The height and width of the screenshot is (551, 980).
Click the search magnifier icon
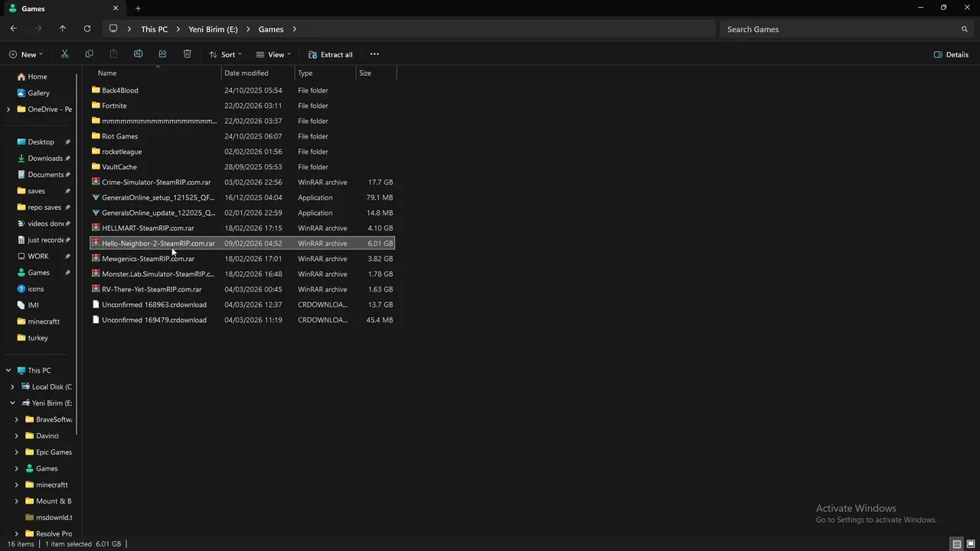pos(964,29)
